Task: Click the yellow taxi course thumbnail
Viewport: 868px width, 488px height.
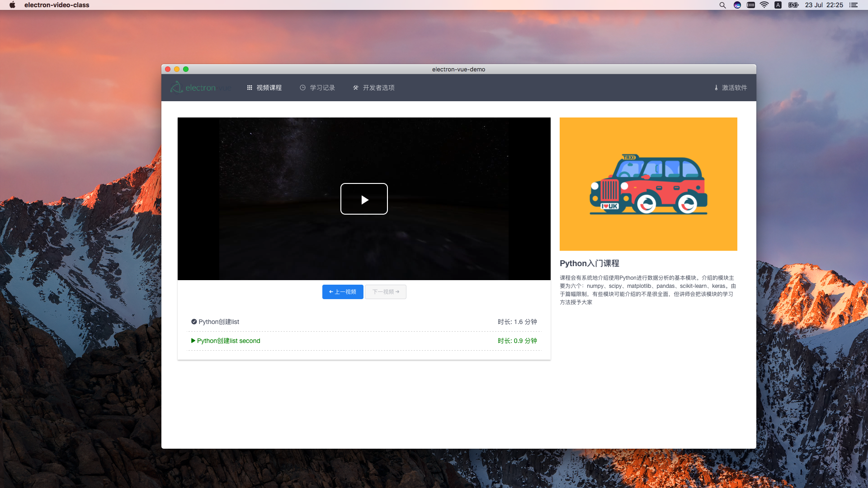Action: (x=648, y=184)
